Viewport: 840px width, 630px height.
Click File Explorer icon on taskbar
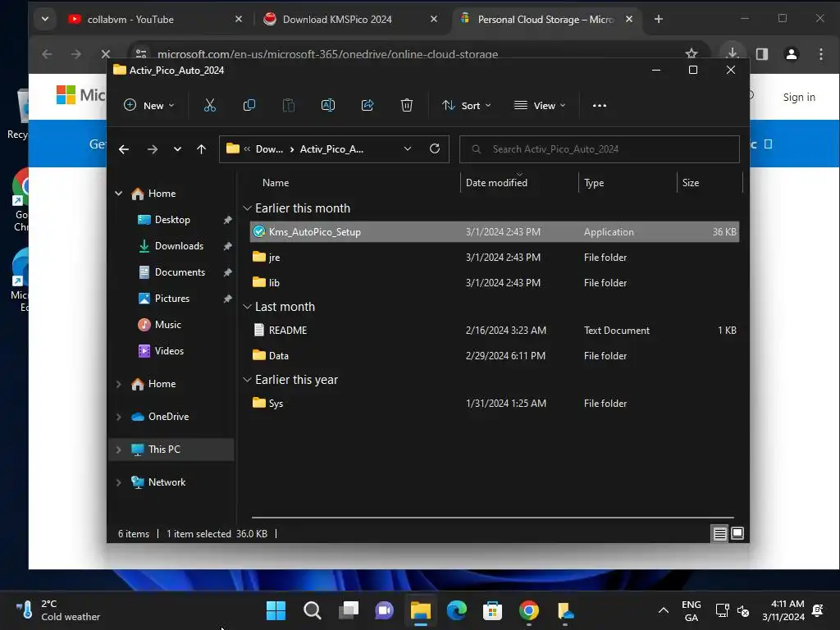[x=421, y=610]
